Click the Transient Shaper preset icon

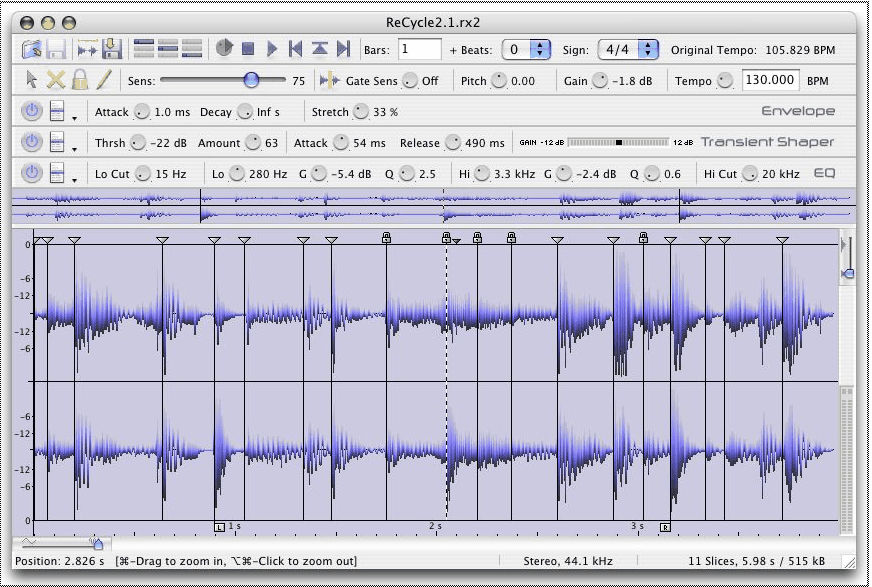click(x=57, y=142)
